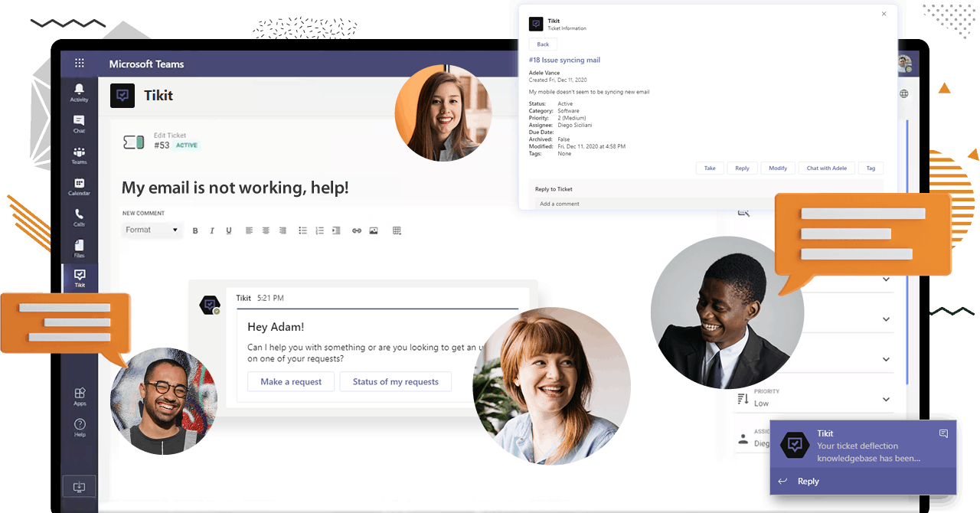This screenshot has width=980, height=513.
Task: Click the Microsoft Teams title text
Action: [x=146, y=64]
